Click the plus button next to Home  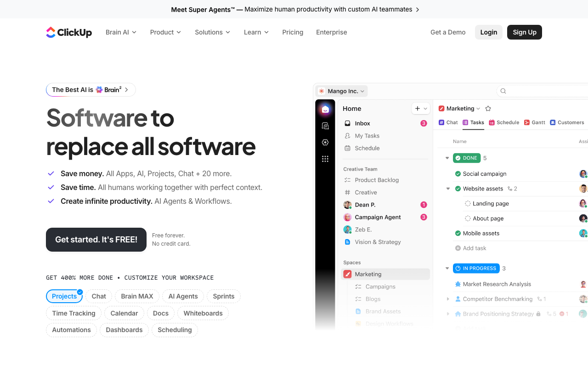(x=418, y=109)
